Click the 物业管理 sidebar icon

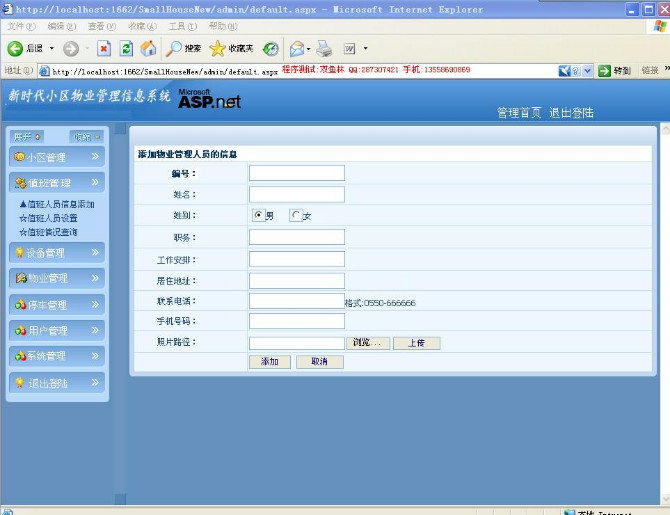point(21,278)
